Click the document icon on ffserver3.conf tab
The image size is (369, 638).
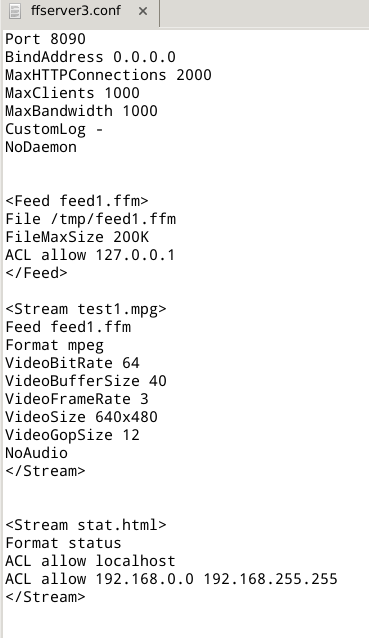[x=15, y=11]
